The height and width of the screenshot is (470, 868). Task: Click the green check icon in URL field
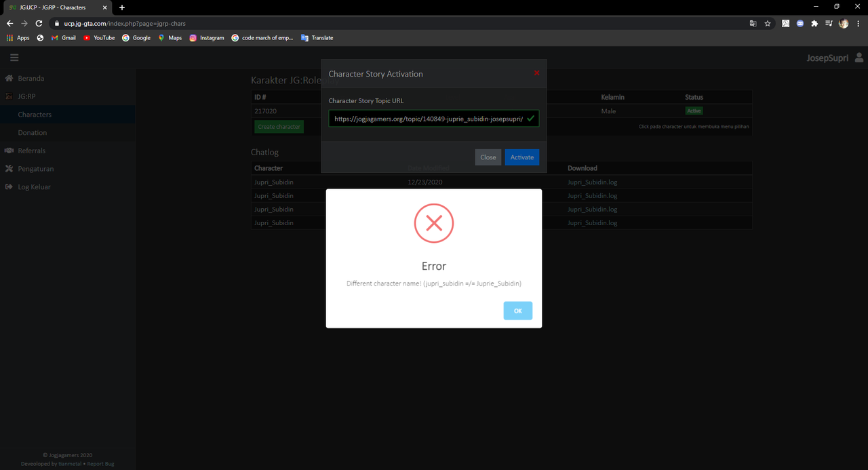(530, 118)
